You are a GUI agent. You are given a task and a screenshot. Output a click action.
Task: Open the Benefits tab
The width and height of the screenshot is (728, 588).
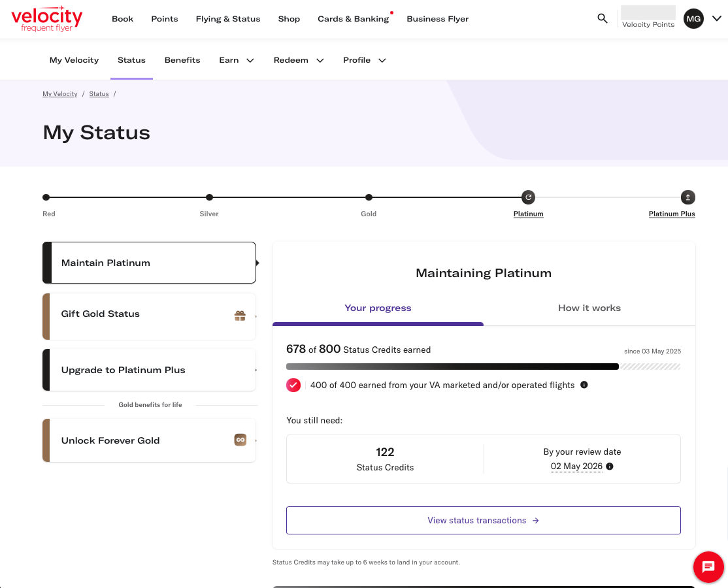point(182,60)
